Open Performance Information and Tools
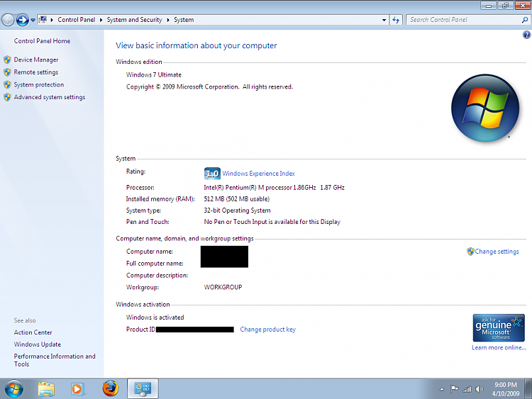Viewport: 532px width, 399px height. (55, 360)
